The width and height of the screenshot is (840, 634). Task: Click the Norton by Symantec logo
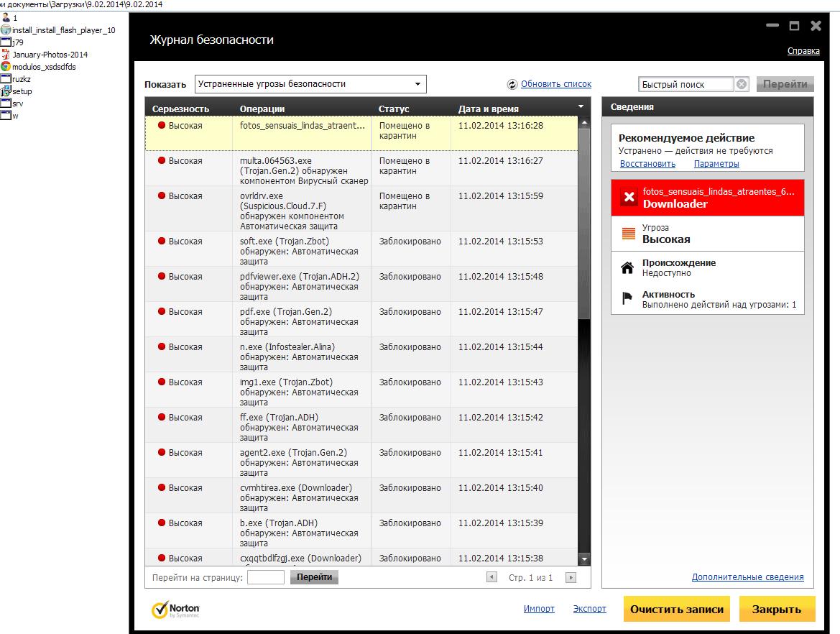(175, 610)
